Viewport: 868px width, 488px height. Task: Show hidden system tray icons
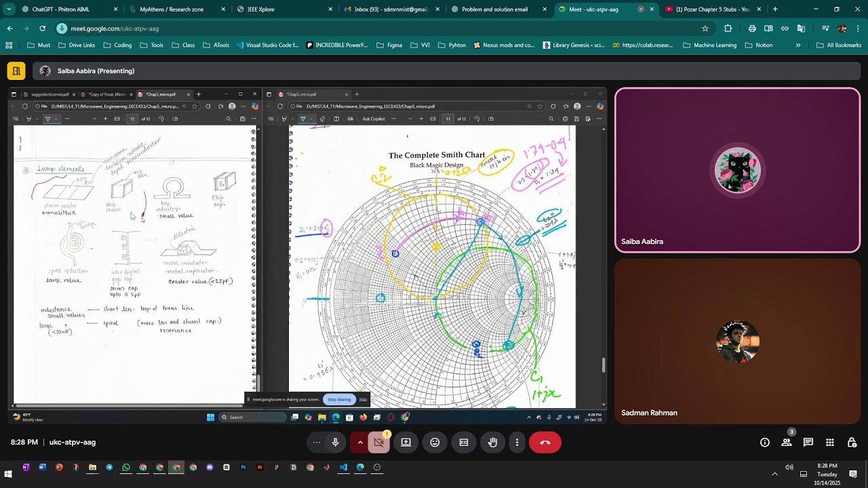[x=774, y=474]
